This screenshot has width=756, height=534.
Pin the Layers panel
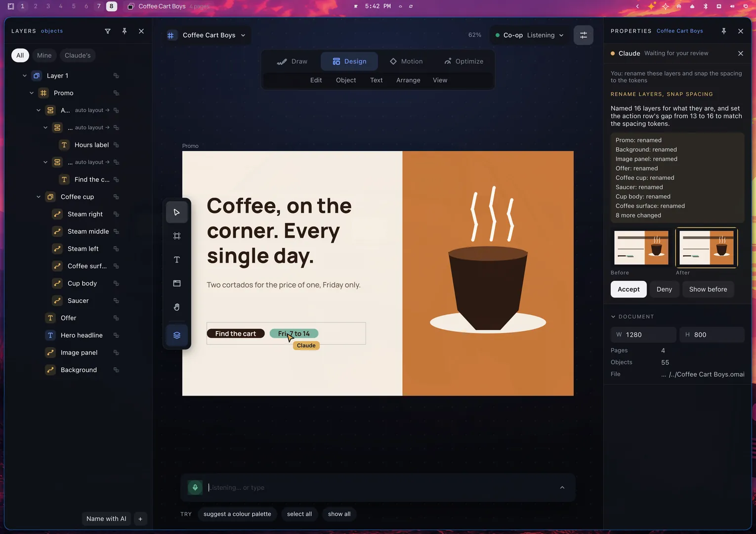pyautogui.click(x=125, y=31)
